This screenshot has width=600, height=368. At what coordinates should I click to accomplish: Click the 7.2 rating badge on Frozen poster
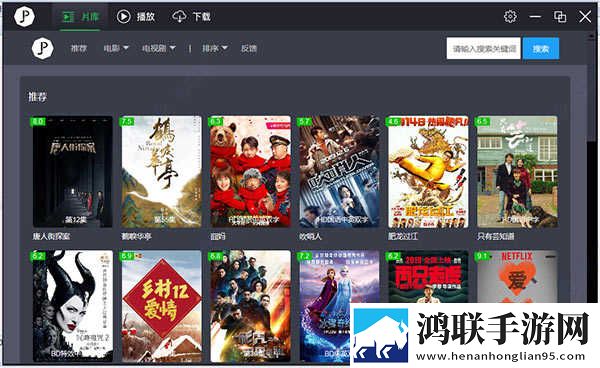[304, 256]
